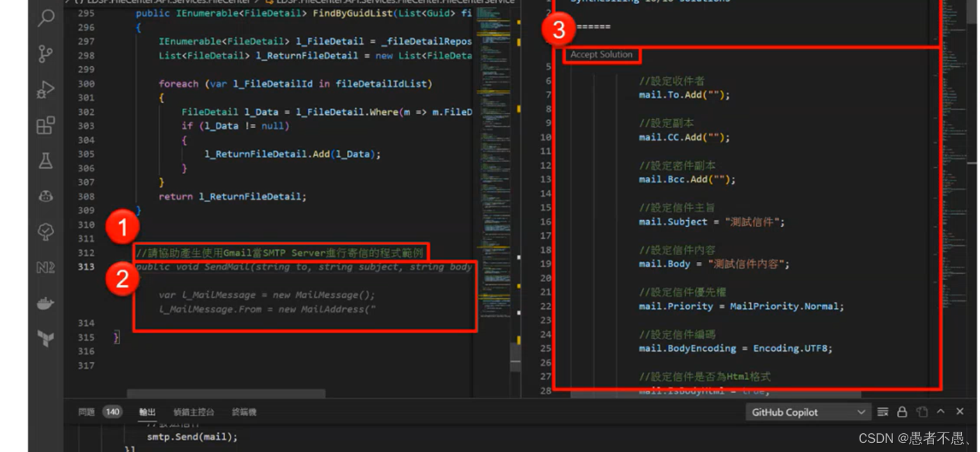Click the //設定收件者 comment line
The image size is (980, 452).
pos(671,81)
